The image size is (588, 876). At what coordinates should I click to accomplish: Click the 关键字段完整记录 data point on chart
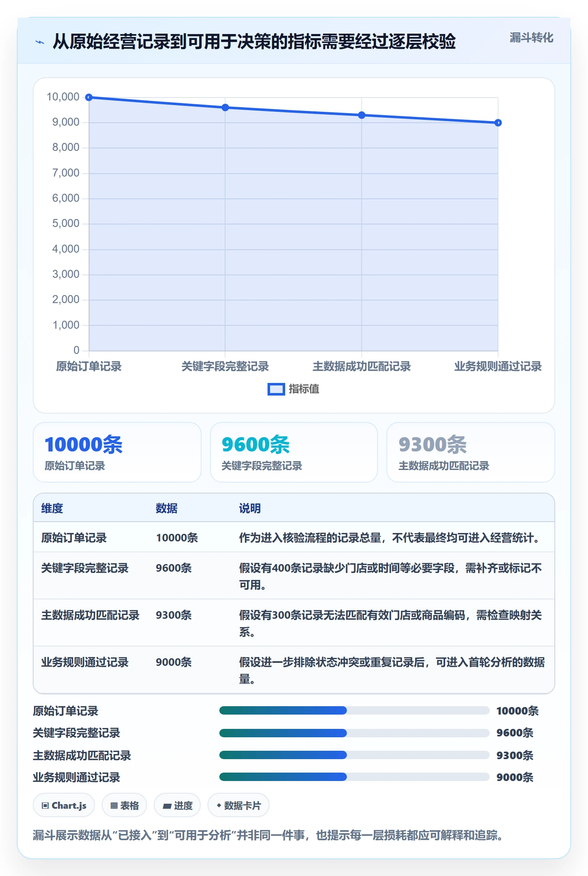pos(225,108)
